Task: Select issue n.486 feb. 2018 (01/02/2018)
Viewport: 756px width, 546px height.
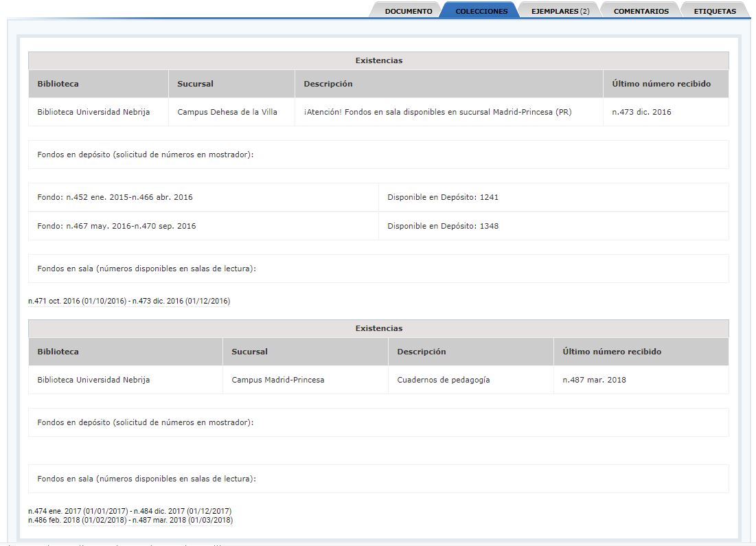Action: (77, 521)
